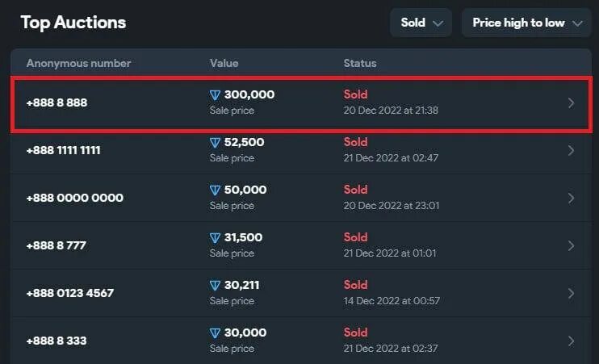Viewport: 599px width, 364px height.
Task: Click the TON icon beside 52,500
Action: point(215,143)
